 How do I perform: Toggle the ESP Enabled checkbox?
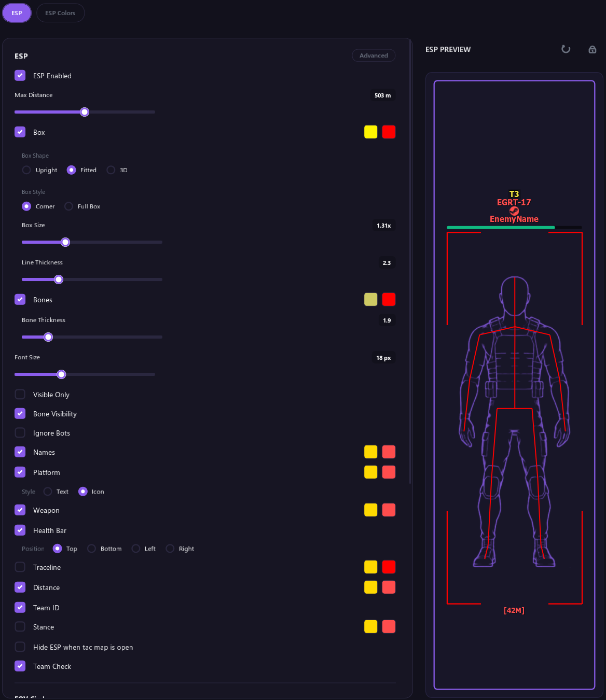[x=20, y=75]
